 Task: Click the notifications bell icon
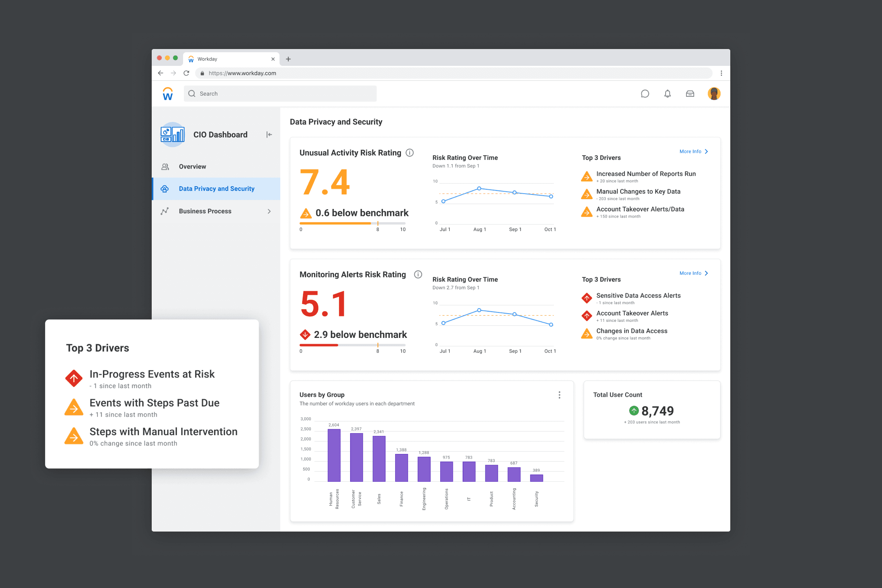click(668, 94)
